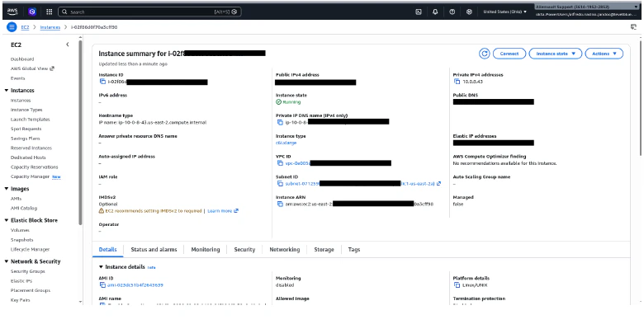The width and height of the screenshot is (644, 329).
Task: Select the Details tab
Action: pos(107,249)
